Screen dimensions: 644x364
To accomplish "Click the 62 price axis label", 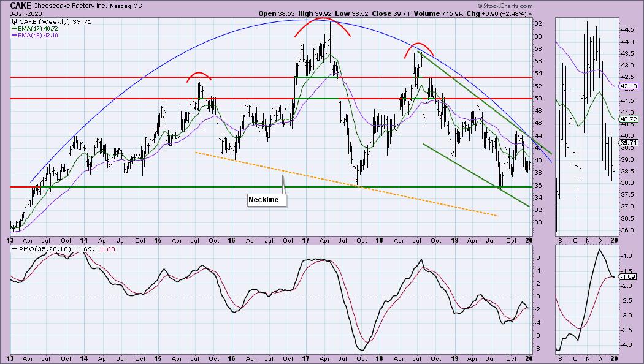I will click(537, 24).
